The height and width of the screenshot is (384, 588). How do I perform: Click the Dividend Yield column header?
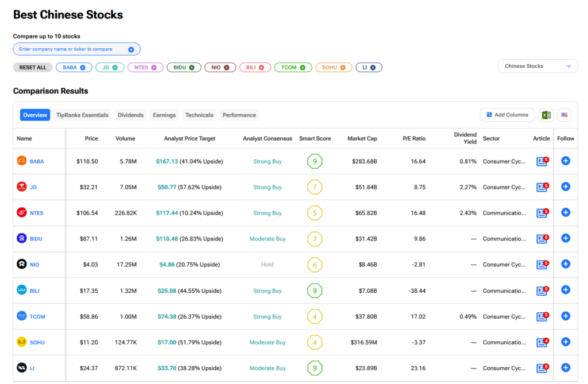pyautogui.click(x=465, y=138)
